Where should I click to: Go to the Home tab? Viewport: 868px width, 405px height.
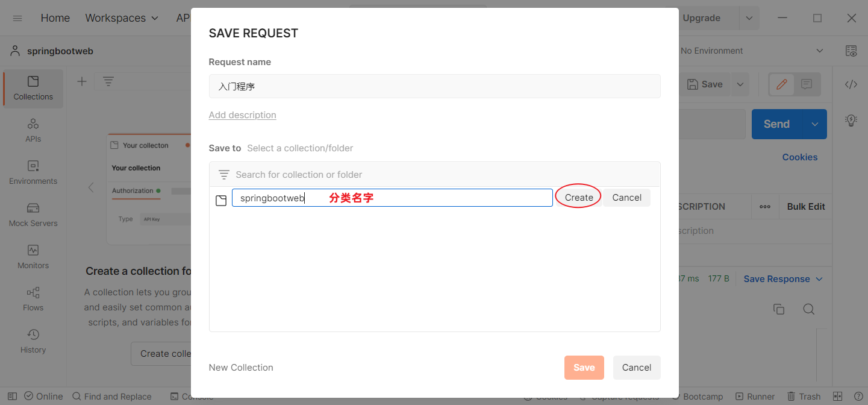click(55, 18)
